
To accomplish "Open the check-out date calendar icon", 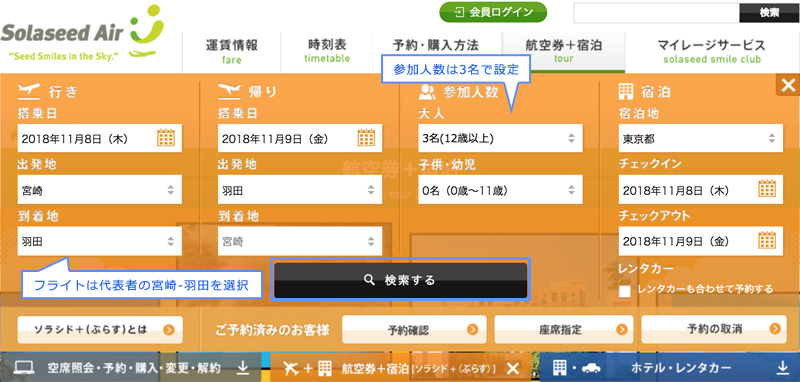I will [767, 240].
